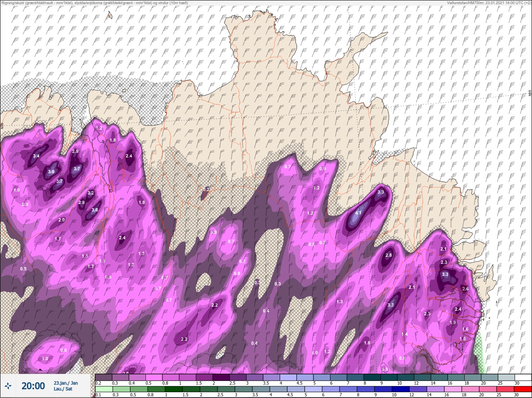Select lower-row pale green swatch between 0.1 and 0.3
532x398 pixels.
pos(103,389)
